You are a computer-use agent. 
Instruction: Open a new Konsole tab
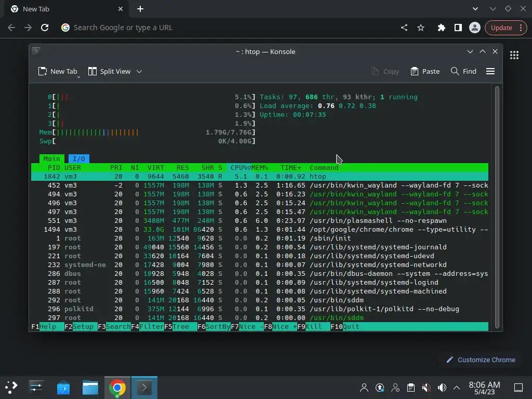click(x=58, y=71)
